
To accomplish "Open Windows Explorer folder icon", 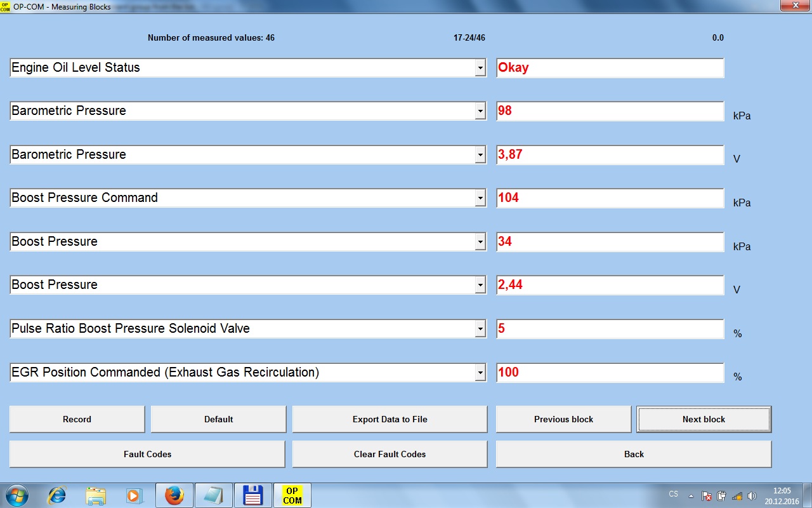I will pos(96,495).
